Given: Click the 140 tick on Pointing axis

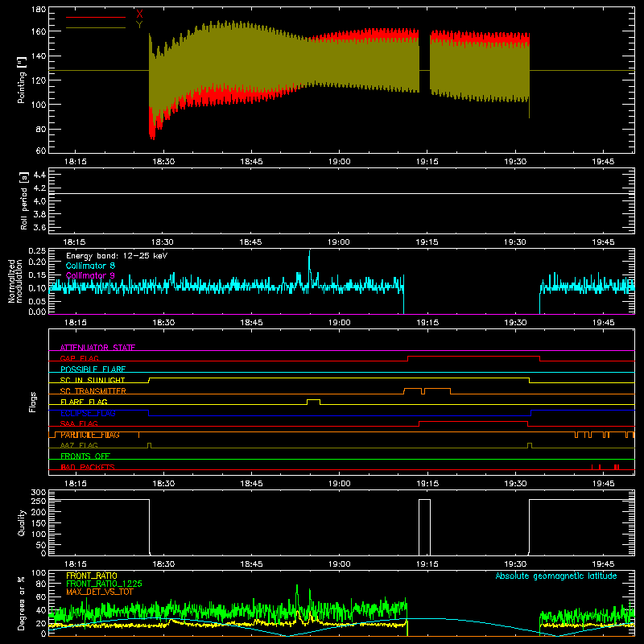Looking at the screenshot, I should [x=39, y=56].
